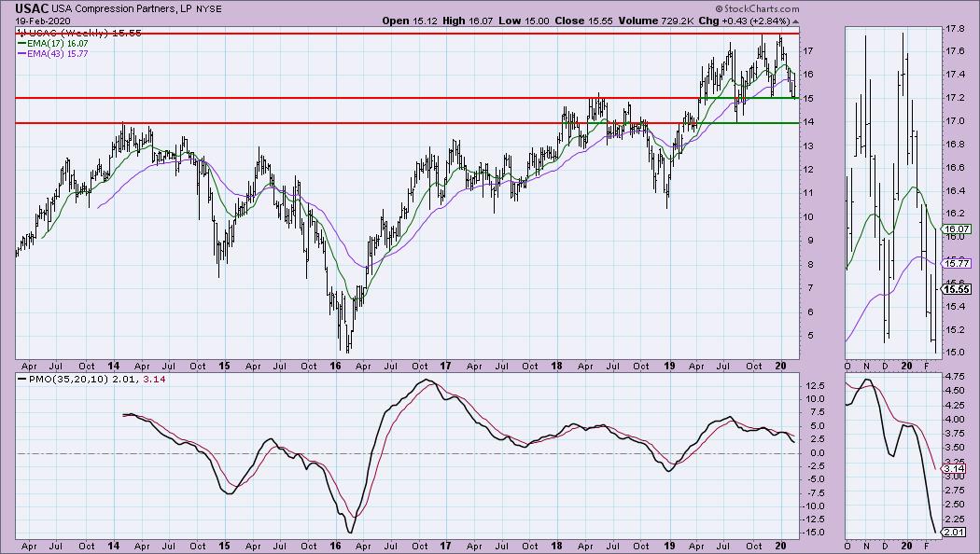
Task: Click the Chg +0.43 (+2.84%) value
Action: (x=745, y=21)
